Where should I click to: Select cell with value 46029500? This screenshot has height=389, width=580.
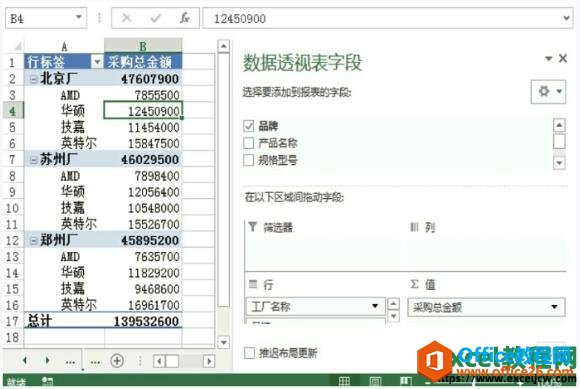point(143,159)
